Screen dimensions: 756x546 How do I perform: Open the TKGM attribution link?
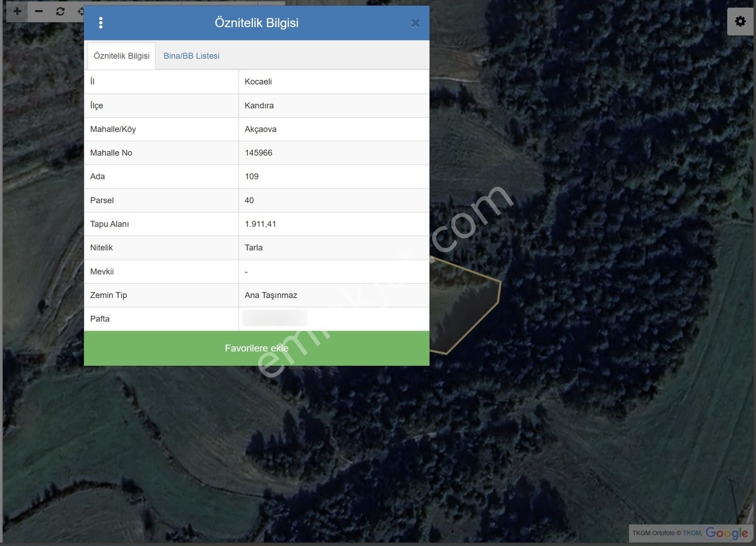coord(692,533)
